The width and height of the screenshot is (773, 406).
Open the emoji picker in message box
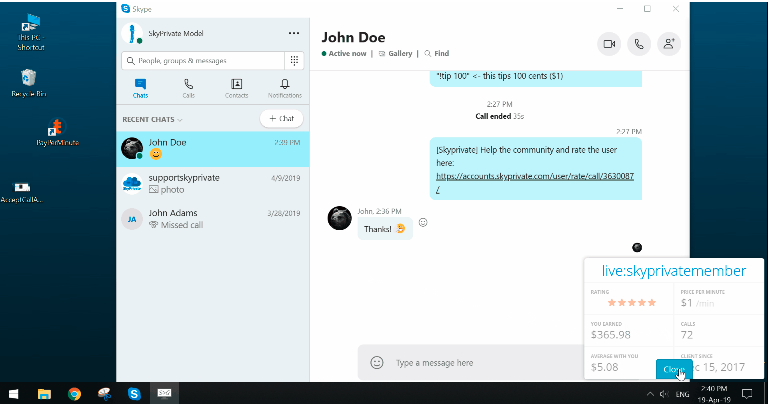coord(377,363)
